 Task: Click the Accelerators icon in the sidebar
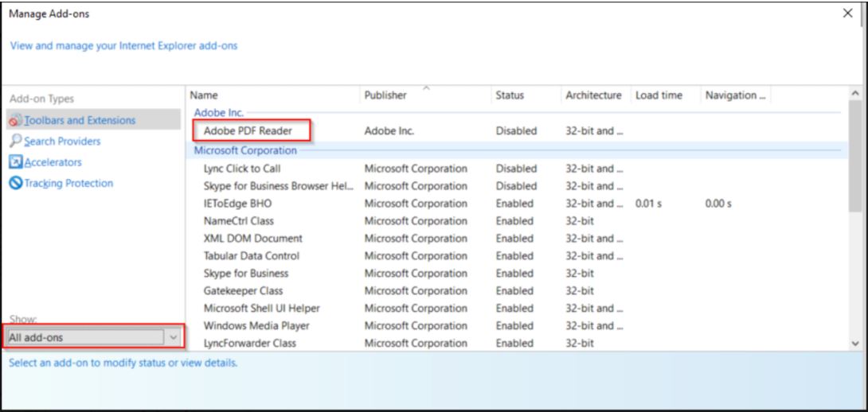14,162
